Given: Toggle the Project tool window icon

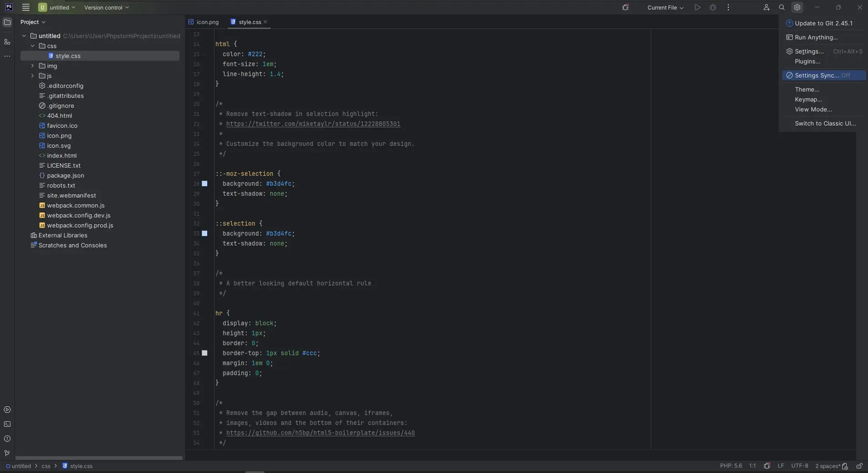Looking at the screenshot, I should click(7, 22).
